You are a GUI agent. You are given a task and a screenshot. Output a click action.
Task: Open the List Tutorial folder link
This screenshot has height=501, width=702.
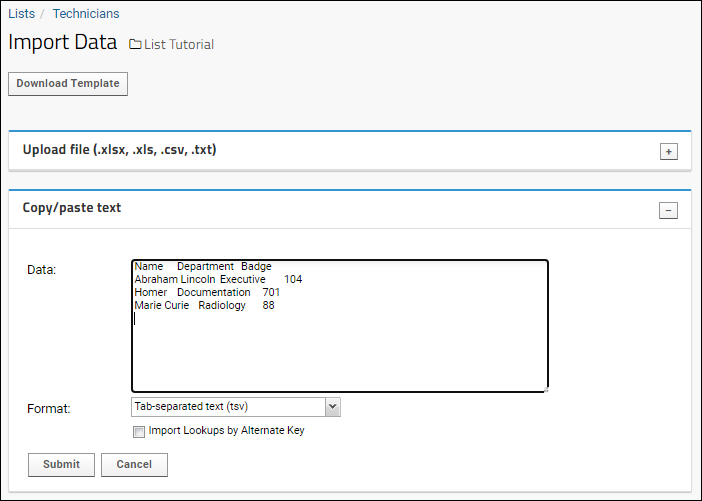click(x=179, y=44)
